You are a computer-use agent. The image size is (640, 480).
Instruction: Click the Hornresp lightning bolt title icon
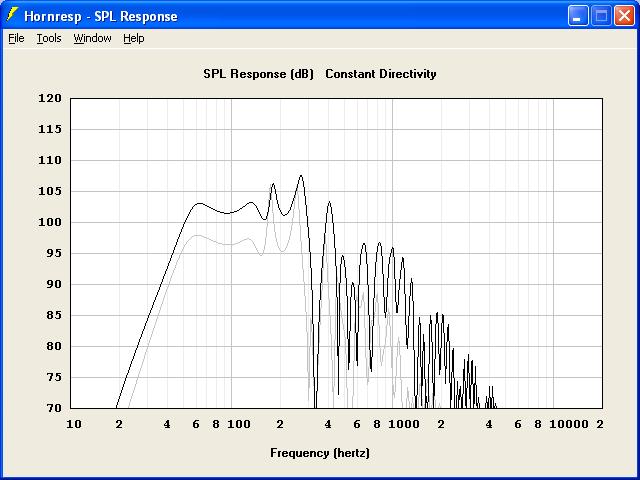point(13,16)
